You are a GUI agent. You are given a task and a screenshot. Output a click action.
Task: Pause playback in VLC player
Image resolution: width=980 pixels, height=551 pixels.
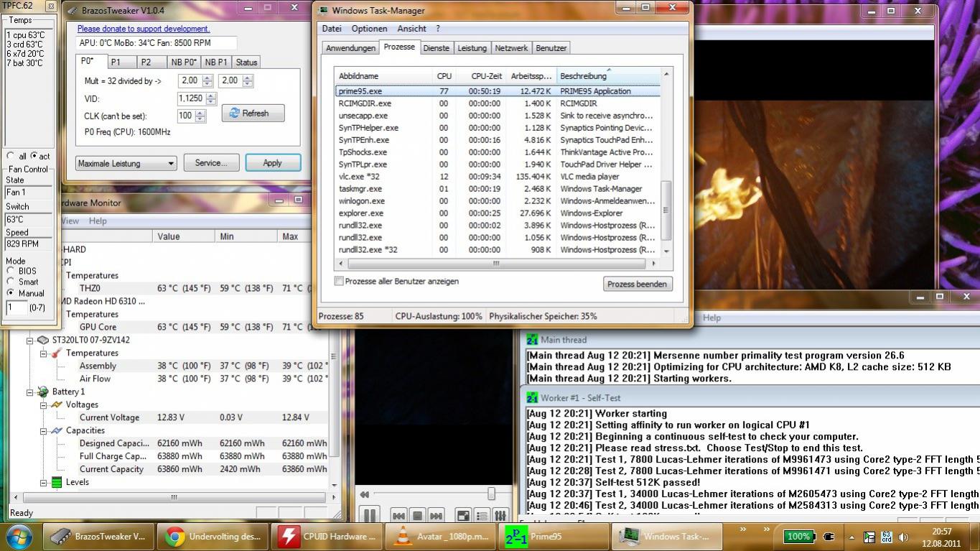click(369, 515)
